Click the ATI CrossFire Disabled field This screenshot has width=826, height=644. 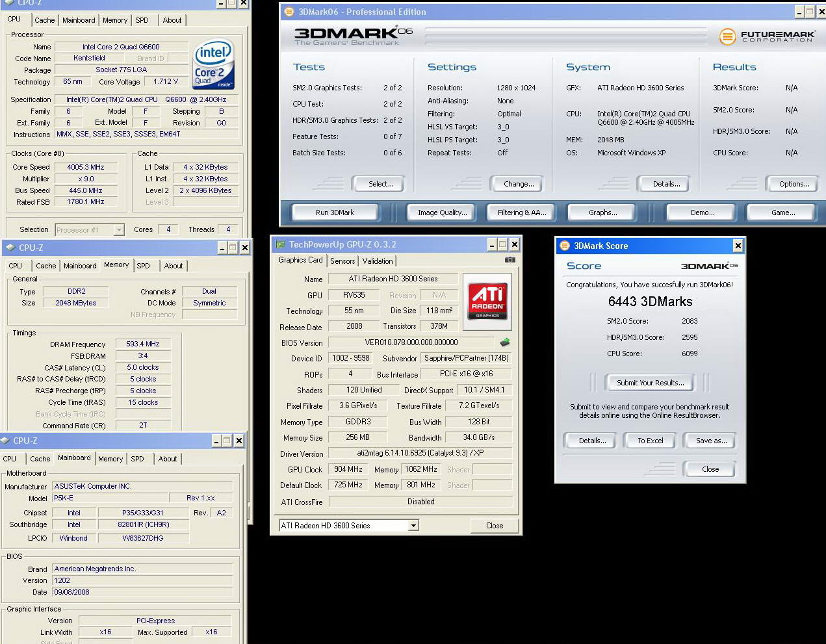(x=420, y=502)
